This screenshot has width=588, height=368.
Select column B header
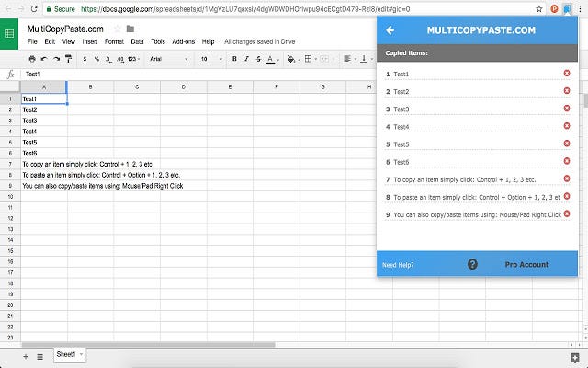click(x=90, y=86)
